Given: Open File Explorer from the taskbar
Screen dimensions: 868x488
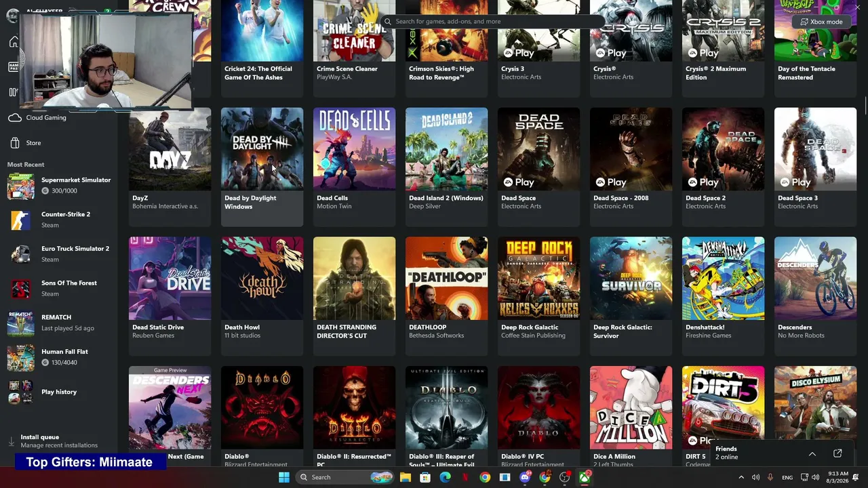Looking at the screenshot, I should point(406,477).
